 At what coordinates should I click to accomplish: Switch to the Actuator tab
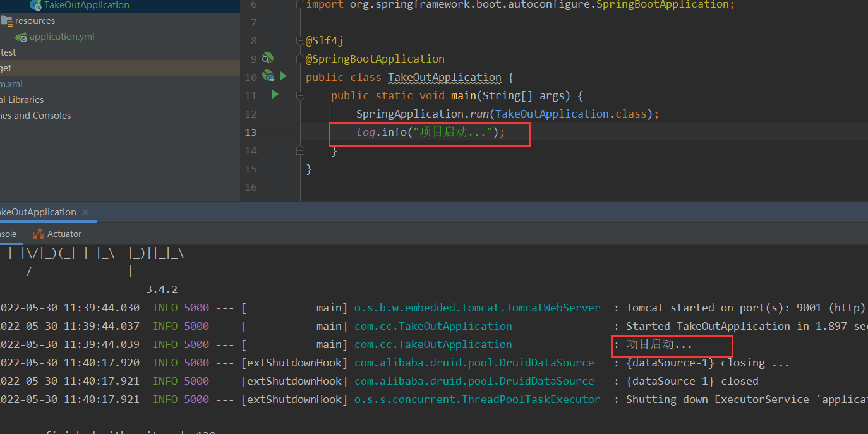pos(57,234)
